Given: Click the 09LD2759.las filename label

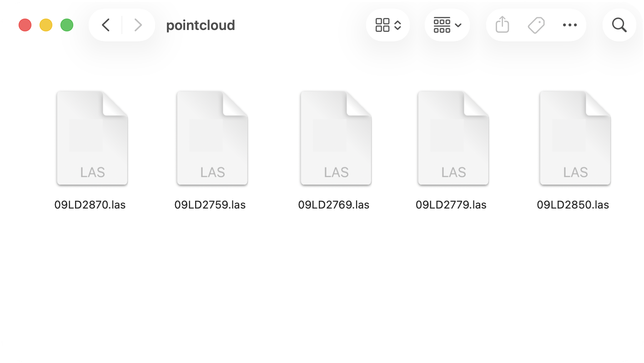Looking at the screenshot, I should [210, 205].
